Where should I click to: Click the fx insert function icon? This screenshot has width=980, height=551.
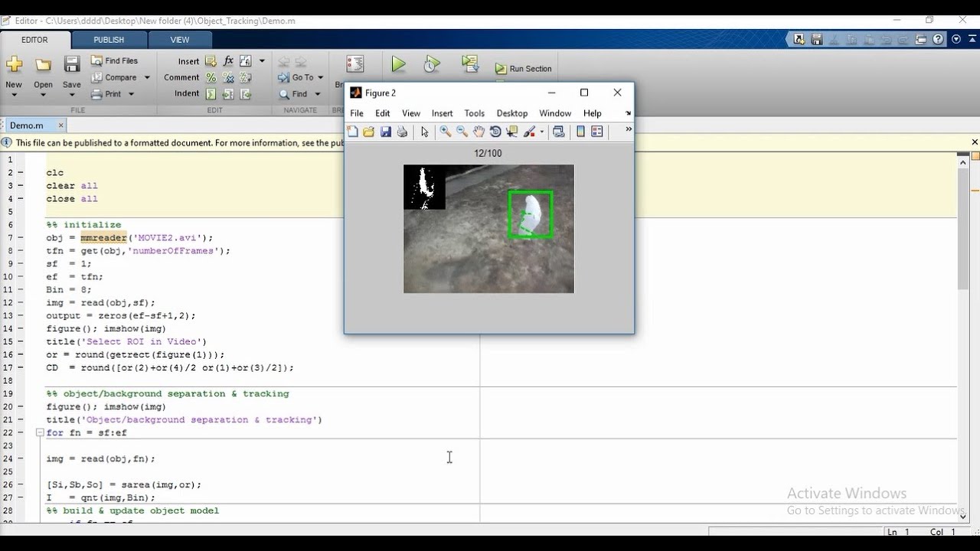coord(228,61)
